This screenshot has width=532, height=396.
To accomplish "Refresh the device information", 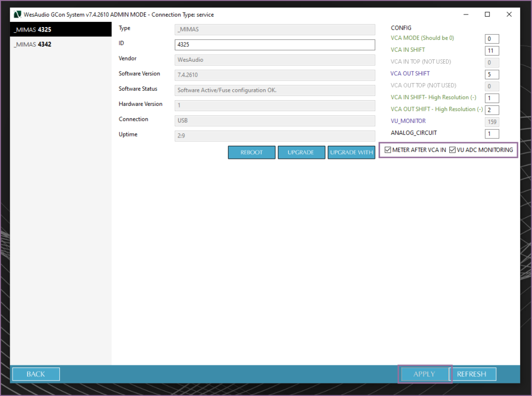I will coord(473,374).
